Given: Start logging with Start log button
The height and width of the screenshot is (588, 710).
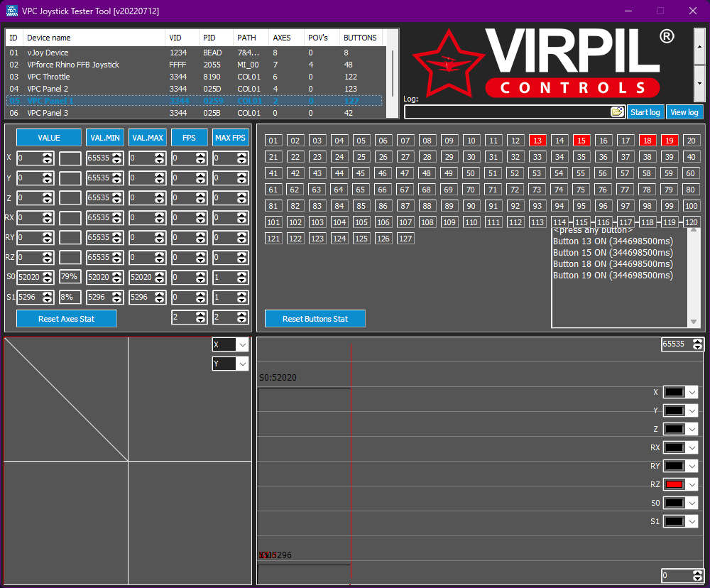Looking at the screenshot, I should pyautogui.click(x=645, y=112).
